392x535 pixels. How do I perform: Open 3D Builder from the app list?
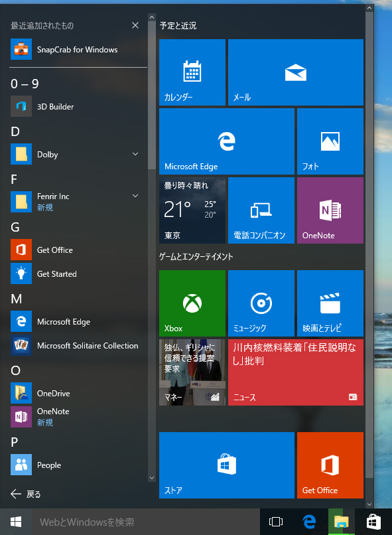(78, 106)
